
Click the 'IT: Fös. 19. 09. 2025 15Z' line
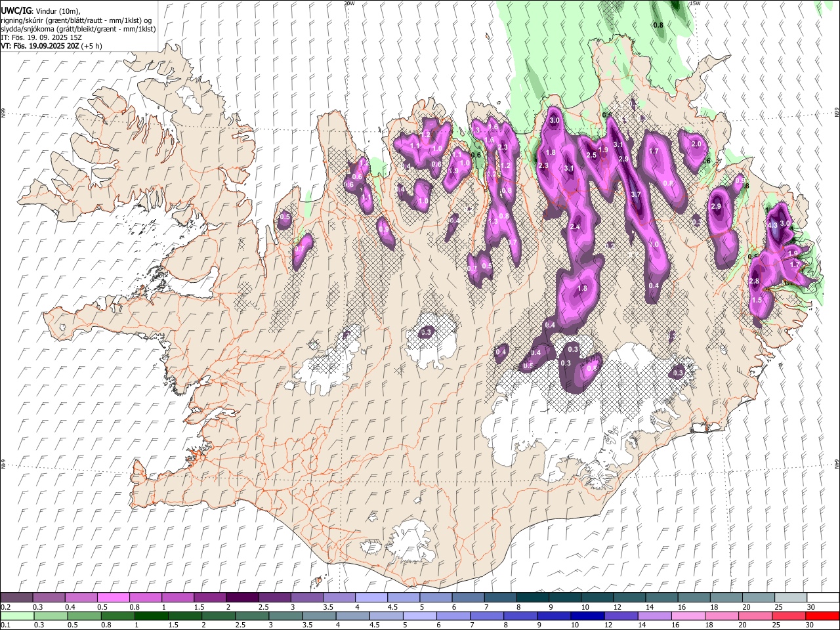[41, 37]
